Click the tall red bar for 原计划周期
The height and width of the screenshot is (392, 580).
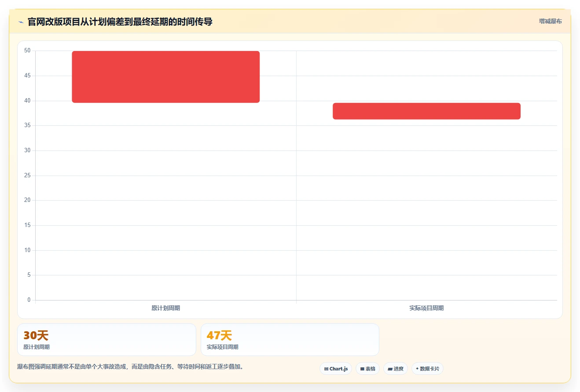click(166, 77)
